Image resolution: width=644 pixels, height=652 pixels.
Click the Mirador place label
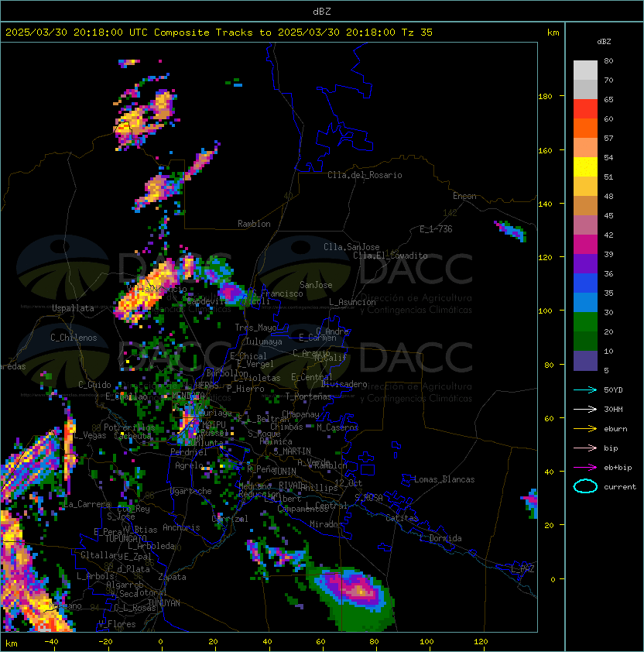point(327,524)
